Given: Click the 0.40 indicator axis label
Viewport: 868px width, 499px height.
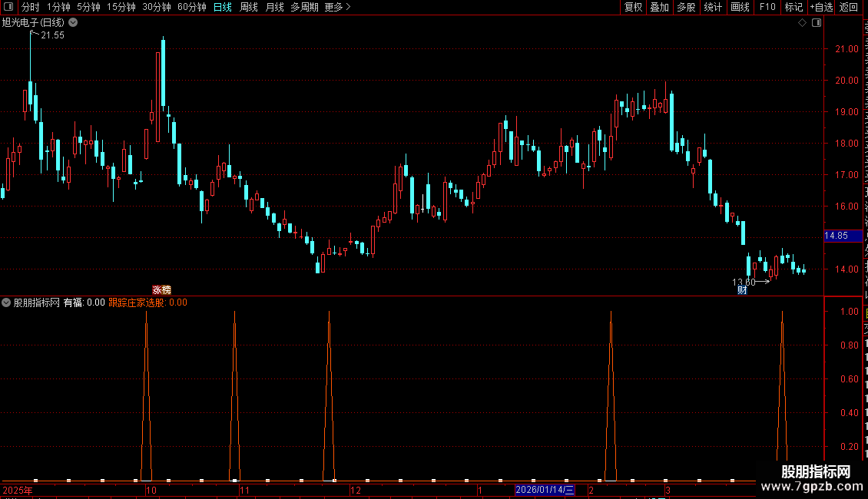Looking at the screenshot, I should click(850, 413).
